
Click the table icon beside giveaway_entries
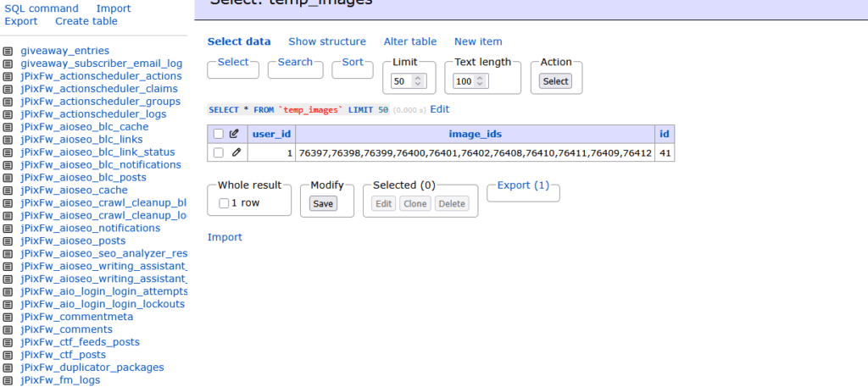pyautogui.click(x=8, y=51)
